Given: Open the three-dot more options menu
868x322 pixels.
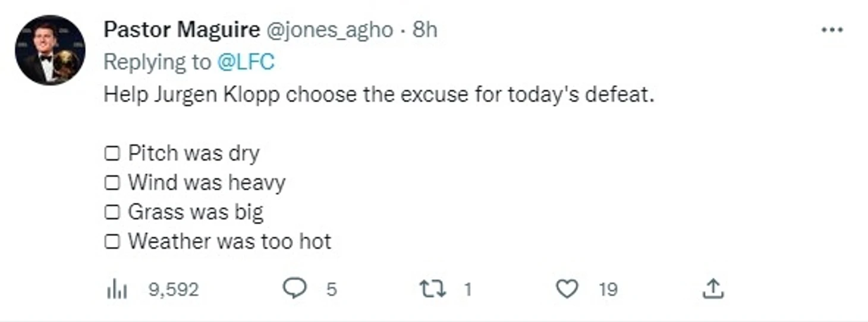Looking at the screenshot, I should pos(832,30).
